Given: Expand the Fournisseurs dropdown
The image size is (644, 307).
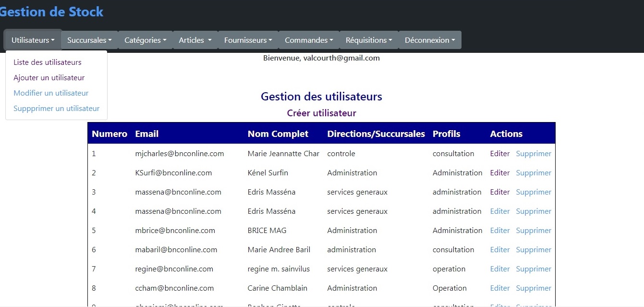Looking at the screenshot, I should (x=248, y=40).
